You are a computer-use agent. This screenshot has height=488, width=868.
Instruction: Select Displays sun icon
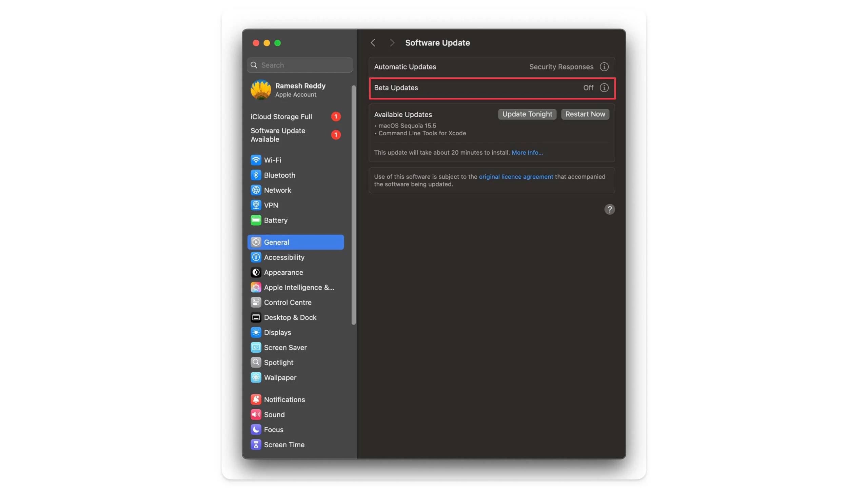[256, 332]
